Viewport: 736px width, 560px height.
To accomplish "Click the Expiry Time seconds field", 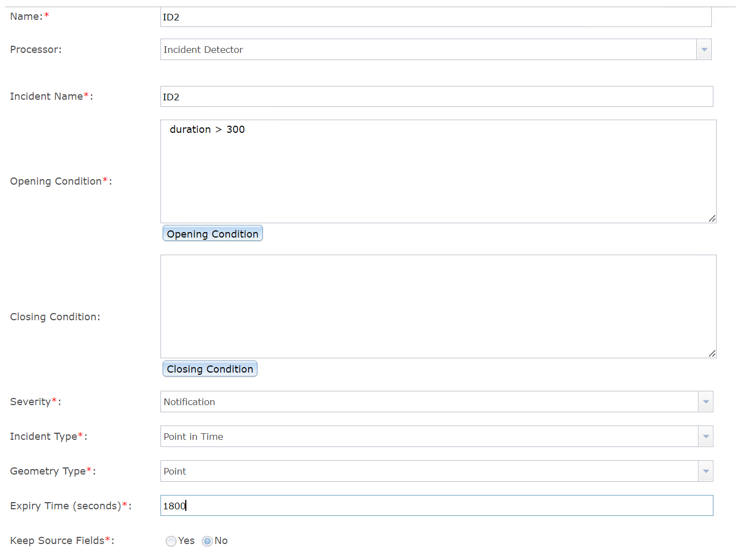I will point(386,505).
